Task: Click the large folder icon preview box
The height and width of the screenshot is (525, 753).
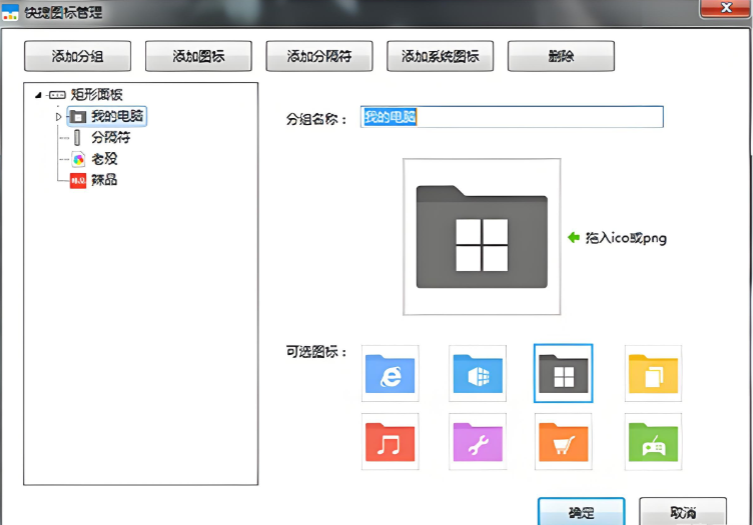Action: point(482,237)
